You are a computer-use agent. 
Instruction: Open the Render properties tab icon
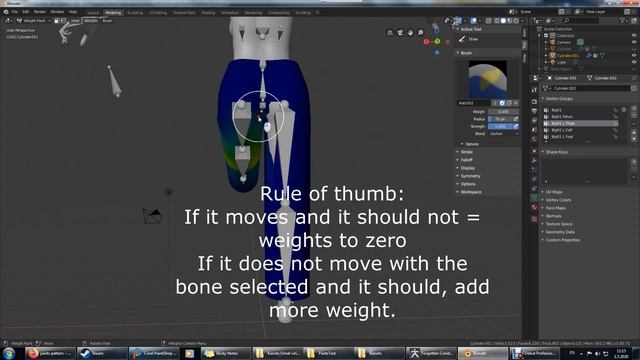534,102
